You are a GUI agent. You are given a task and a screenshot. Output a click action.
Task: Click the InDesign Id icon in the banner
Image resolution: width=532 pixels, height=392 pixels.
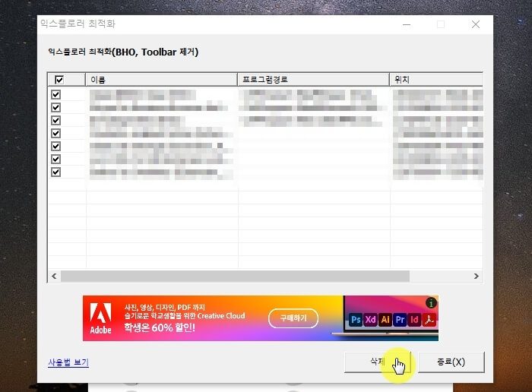[x=414, y=320]
